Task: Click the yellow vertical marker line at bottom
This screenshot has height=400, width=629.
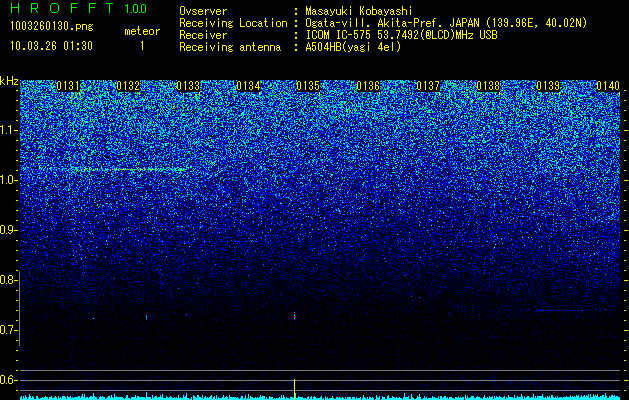Action: click(x=294, y=389)
